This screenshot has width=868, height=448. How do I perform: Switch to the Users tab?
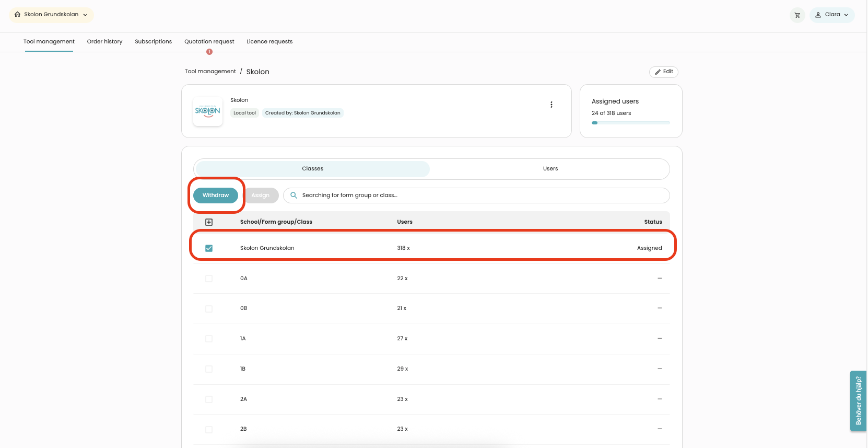tap(550, 169)
